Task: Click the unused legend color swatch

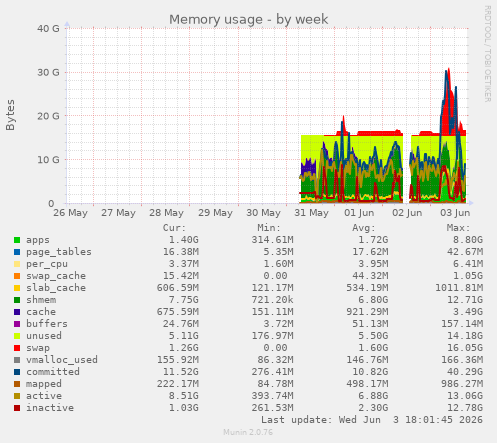Action: tap(17, 336)
